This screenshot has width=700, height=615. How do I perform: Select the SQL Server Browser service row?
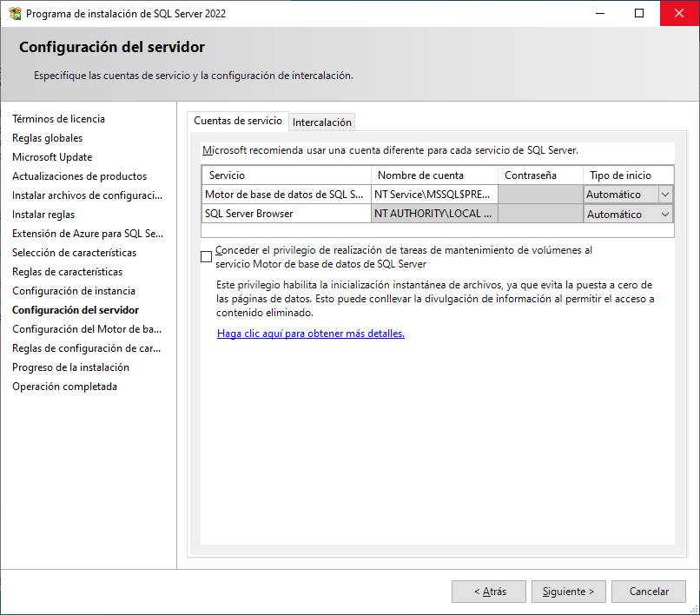click(286, 214)
